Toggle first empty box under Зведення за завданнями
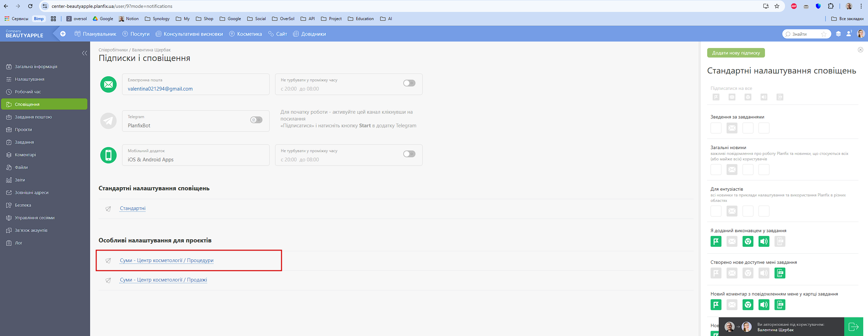The image size is (868, 336). click(716, 128)
